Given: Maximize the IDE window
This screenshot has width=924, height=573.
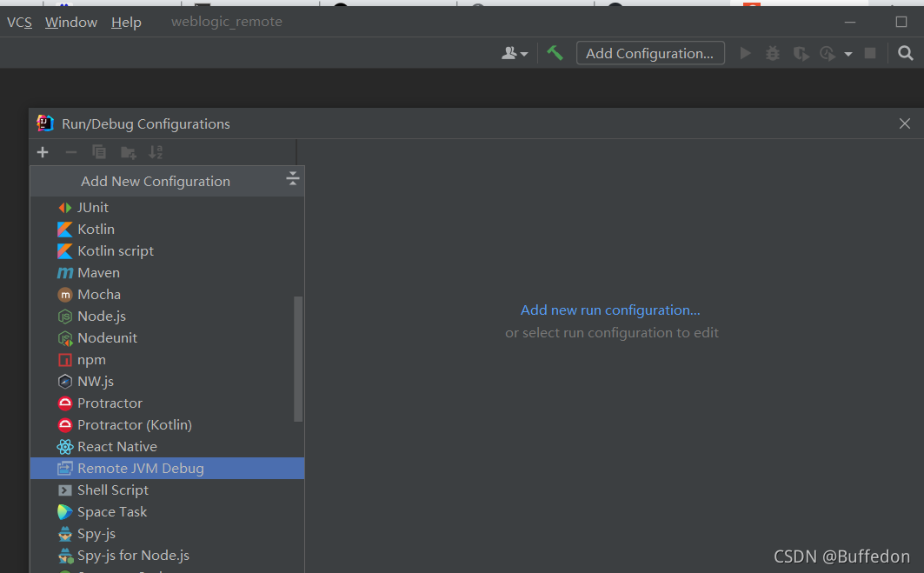Looking at the screenshot, I should (901, 22).
